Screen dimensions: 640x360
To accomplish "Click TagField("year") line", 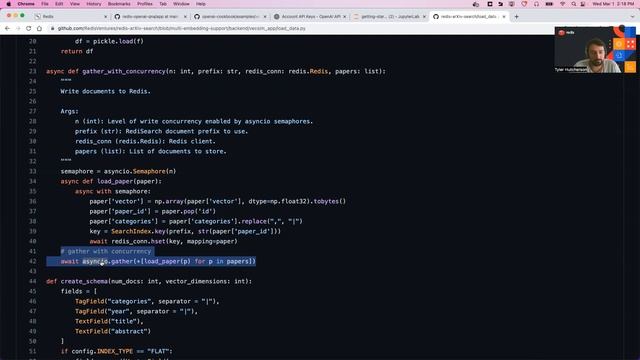I will [x=136, y=311].
